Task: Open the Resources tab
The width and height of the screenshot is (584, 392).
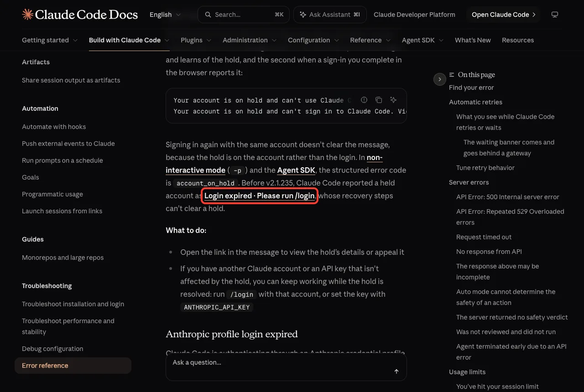Action: click(x=518, y=40)
